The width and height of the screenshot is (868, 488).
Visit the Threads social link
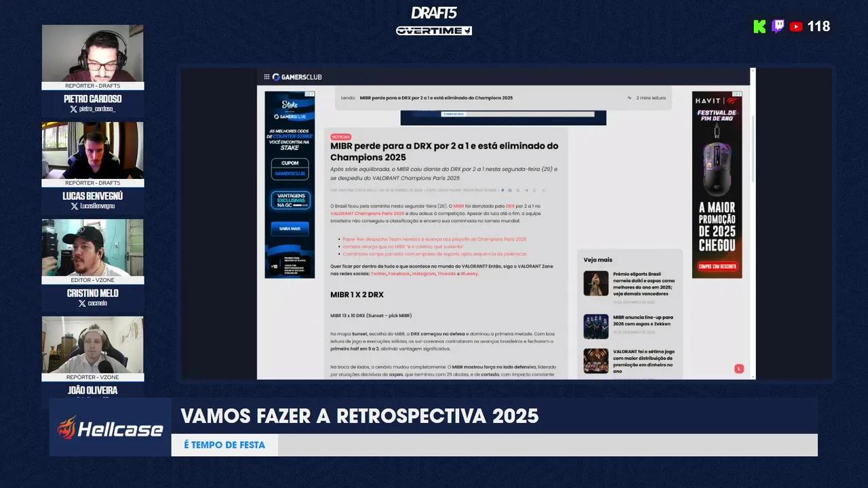tap(447, 274)
